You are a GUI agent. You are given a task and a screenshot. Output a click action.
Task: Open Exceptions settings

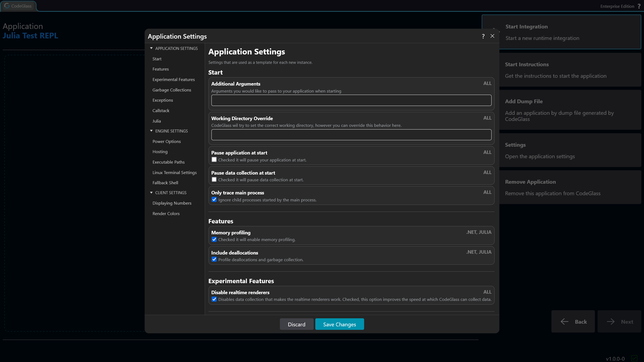163,100
